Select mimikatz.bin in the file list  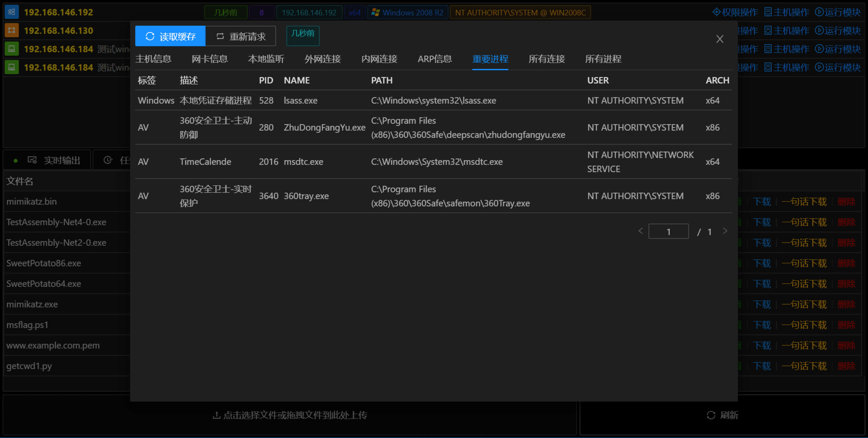(x=32, y=202)
